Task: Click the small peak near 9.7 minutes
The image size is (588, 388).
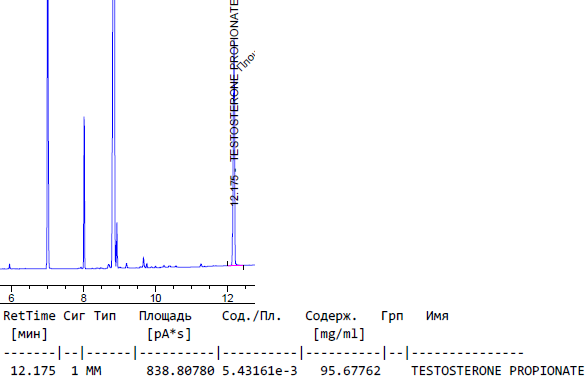Action: pos(144,262)
